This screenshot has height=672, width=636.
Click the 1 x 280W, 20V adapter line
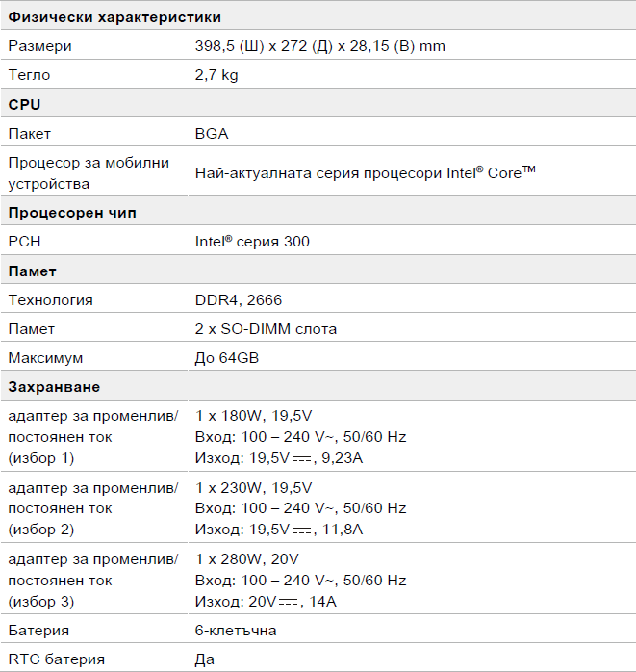246,559
